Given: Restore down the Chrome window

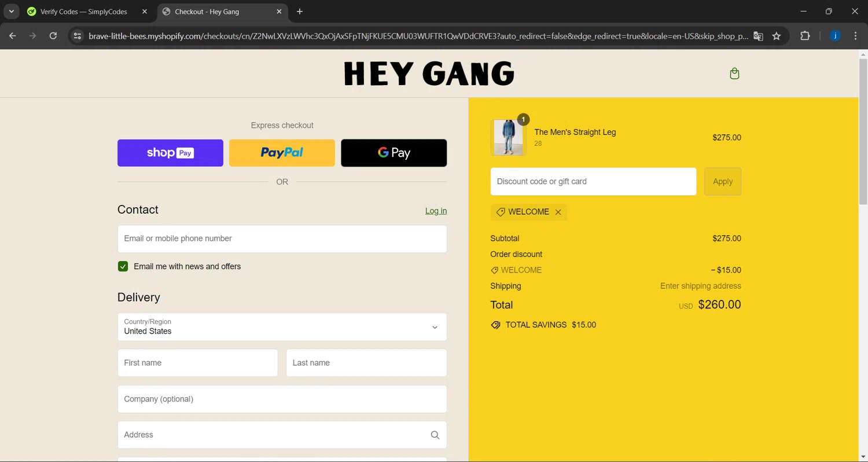Looking at the screenshot, I should click(x=829, y=12).
